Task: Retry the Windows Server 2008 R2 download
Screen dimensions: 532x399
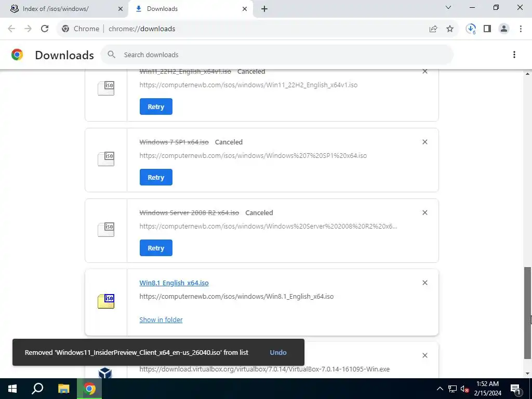Action: tap(156, 248)
